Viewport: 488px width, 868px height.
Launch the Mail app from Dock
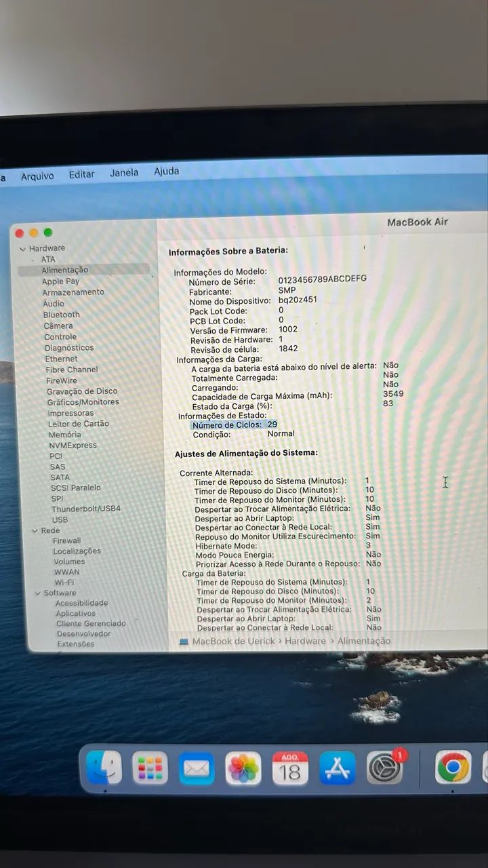coord(197,769)
